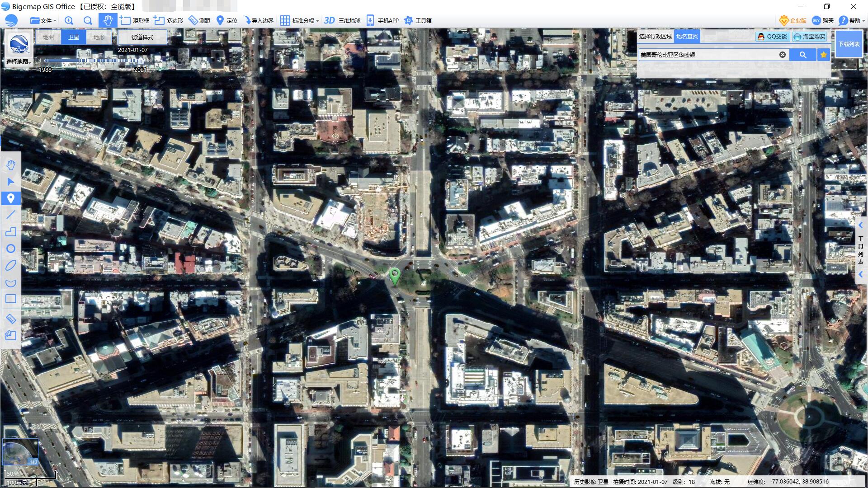The image size is (868, 488).
Task: Open the 帮助 help dropdown
Action: (x=851, y=20)
